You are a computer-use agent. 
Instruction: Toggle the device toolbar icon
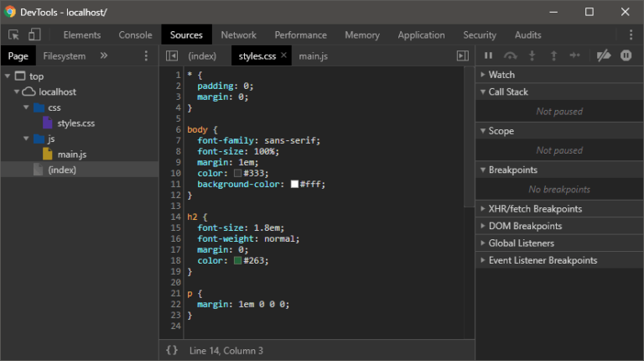pos(34,35)
